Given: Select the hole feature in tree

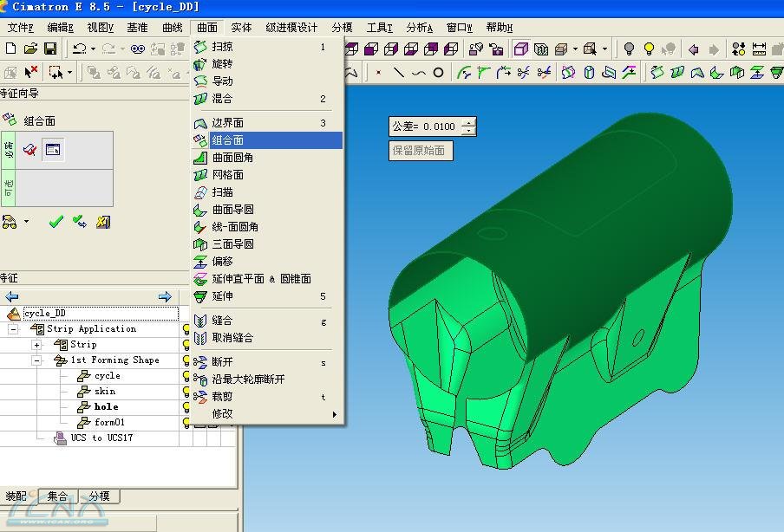Looking at the screenshot, I should click(x=106, y=407).
